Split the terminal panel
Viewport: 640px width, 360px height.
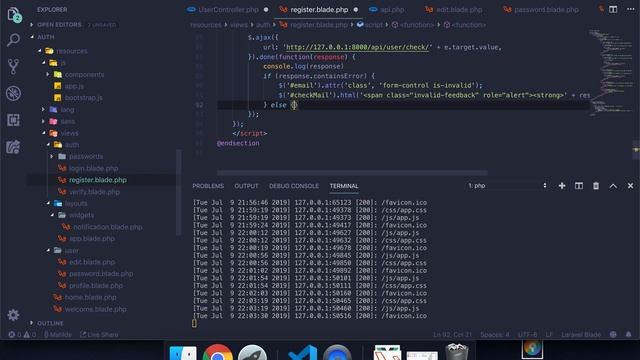579,186
